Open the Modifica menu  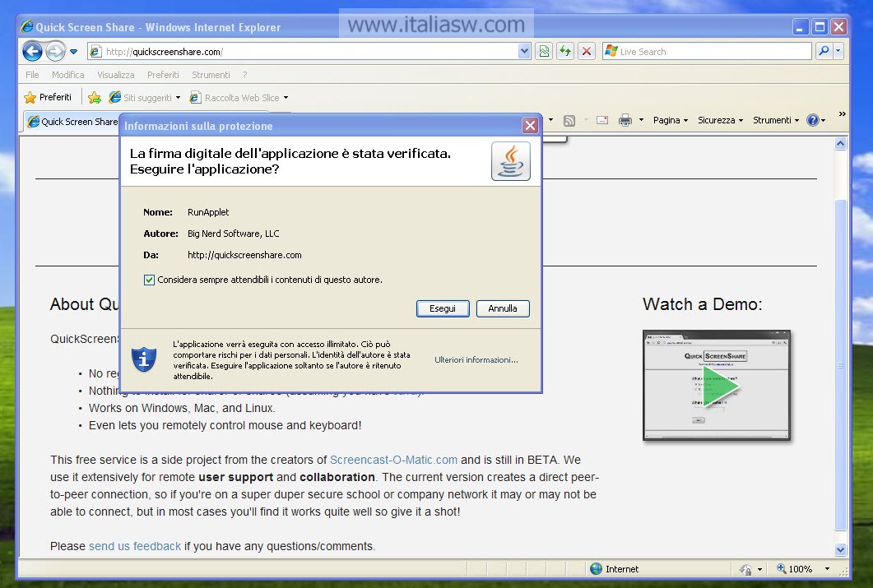point(68,75)
